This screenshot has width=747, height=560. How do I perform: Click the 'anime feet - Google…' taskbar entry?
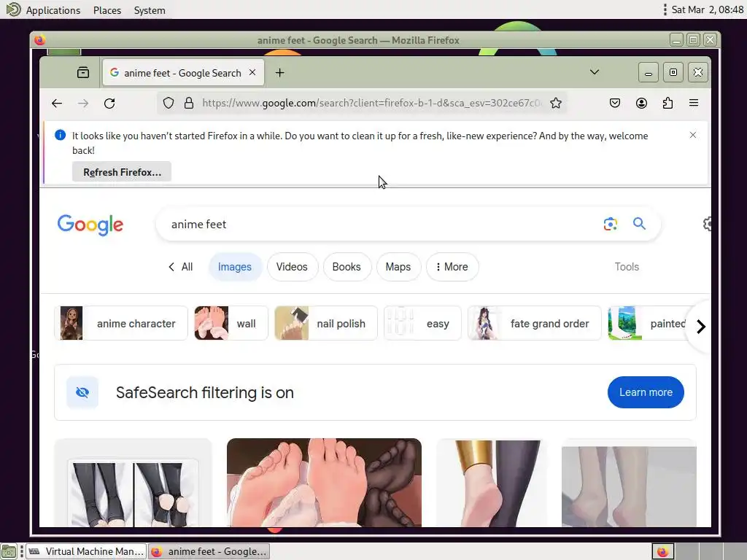209,551
